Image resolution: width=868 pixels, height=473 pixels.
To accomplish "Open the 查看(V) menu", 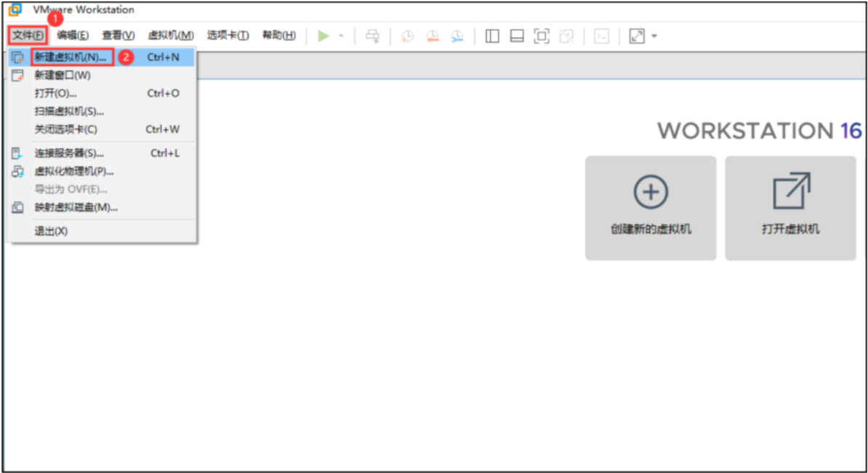I will click(x=118, y=36).
